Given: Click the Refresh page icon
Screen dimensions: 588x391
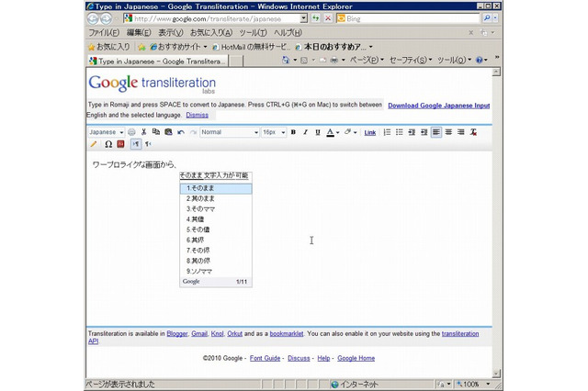Looking at the screenshot, I should [x=316, y=18].
